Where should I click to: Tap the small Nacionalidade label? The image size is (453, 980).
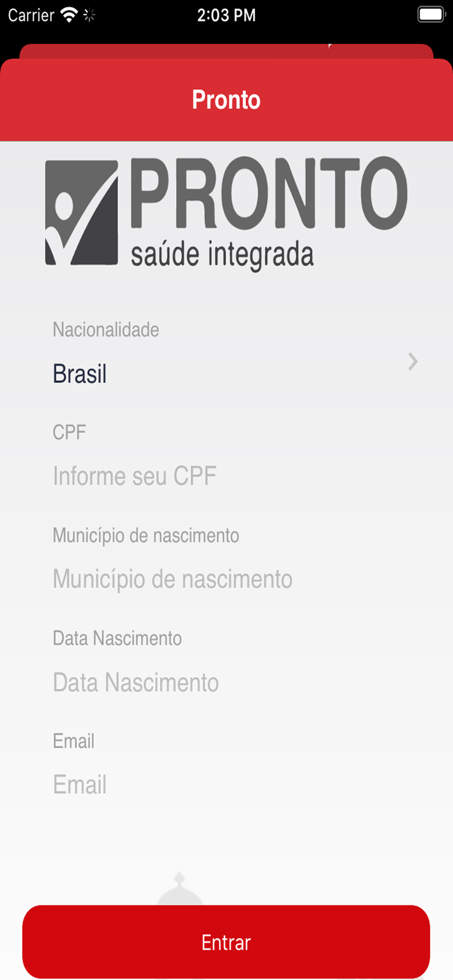coord(106,330)
